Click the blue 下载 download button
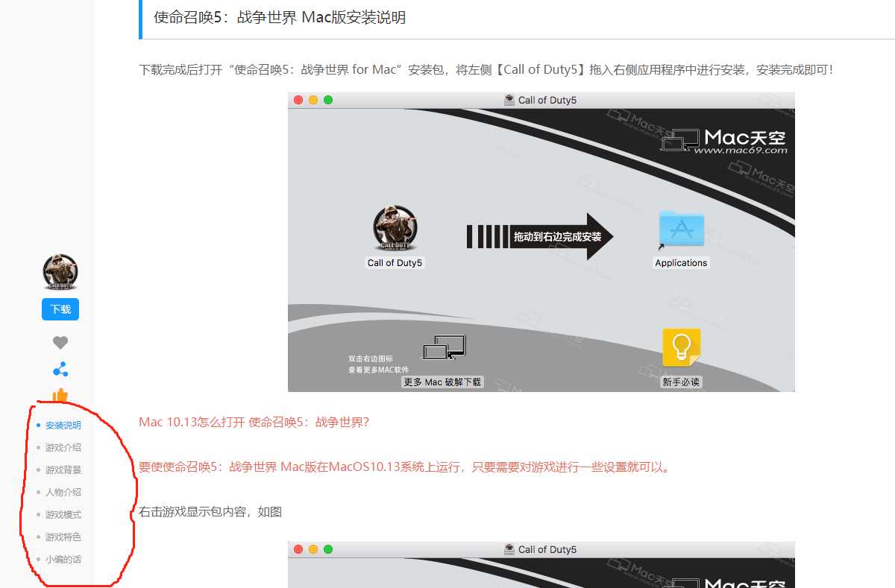This screenshot has height=588, width=895. click(x=60, y=309)
